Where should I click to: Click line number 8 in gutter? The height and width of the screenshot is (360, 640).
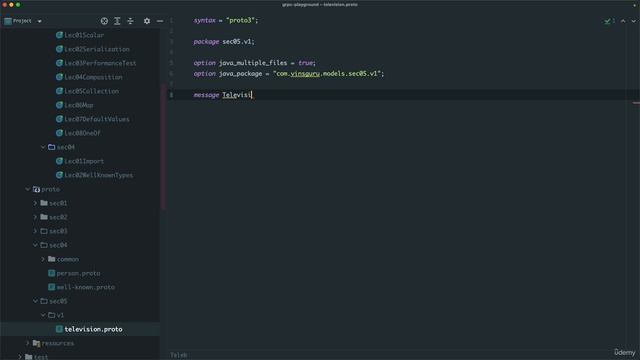(x=171, y=95)
